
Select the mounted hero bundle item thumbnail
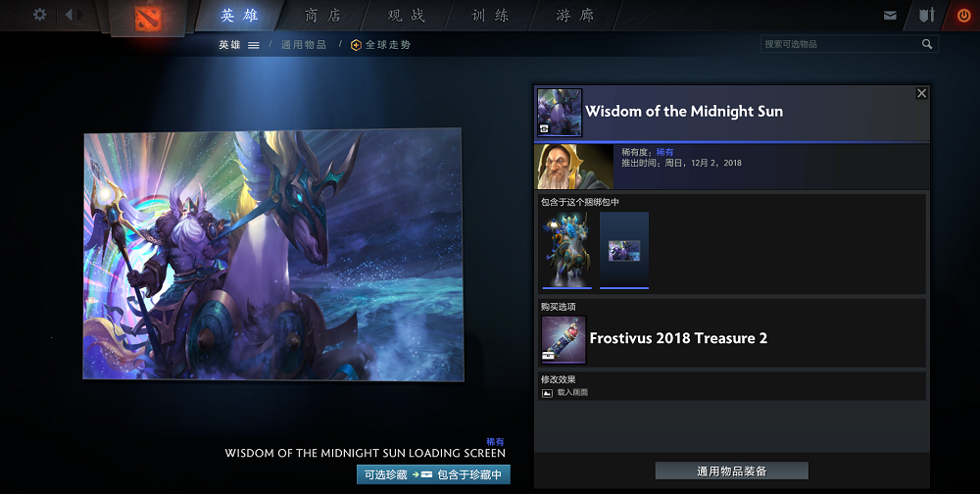[x=566, y=250]
